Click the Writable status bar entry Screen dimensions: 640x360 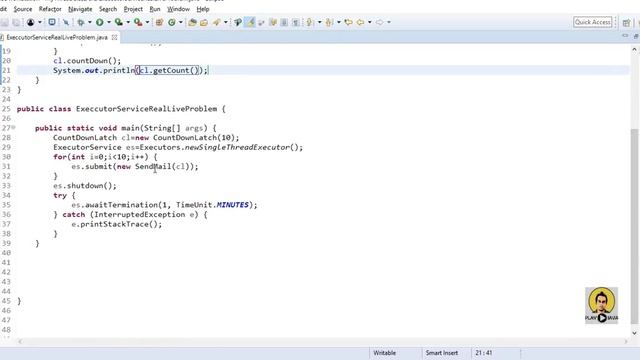pos(384,353)
